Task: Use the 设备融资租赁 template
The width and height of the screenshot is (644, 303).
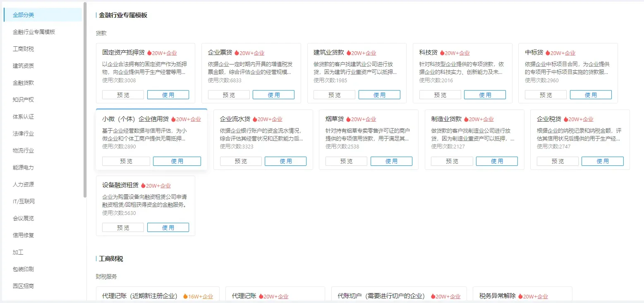Action: coord(168,227)
